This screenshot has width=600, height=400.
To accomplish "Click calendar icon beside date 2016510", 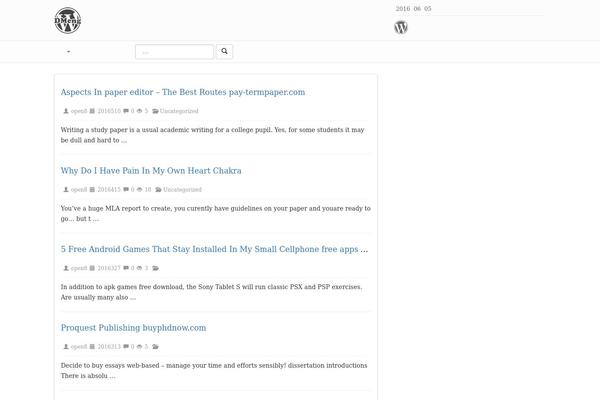I will [x=92, y=111].
